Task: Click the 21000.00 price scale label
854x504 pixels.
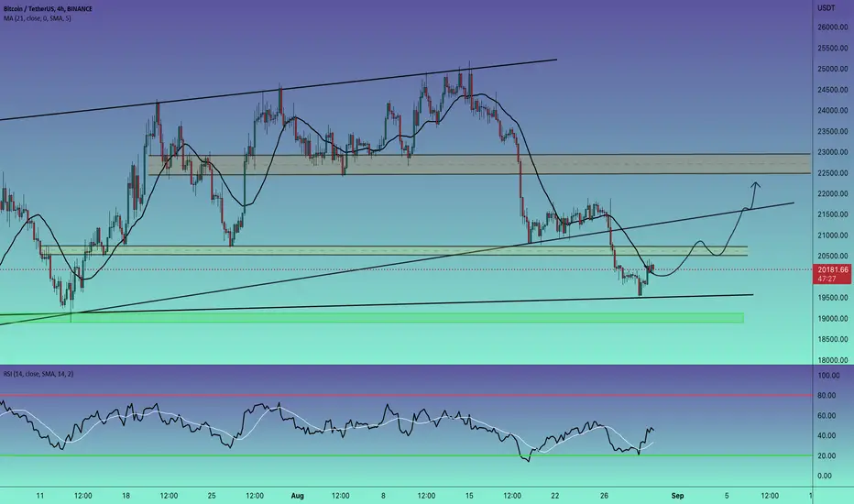Action: (833, 236)
